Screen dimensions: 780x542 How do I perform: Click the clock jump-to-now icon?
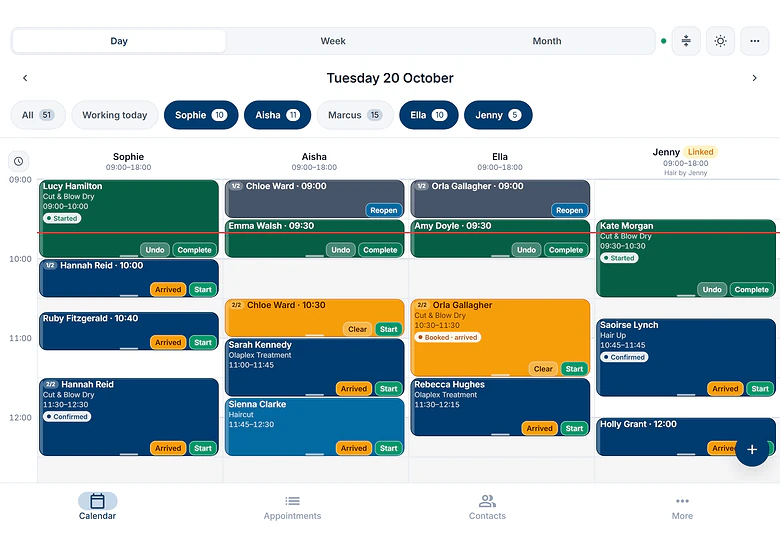[x=18, y=161]
